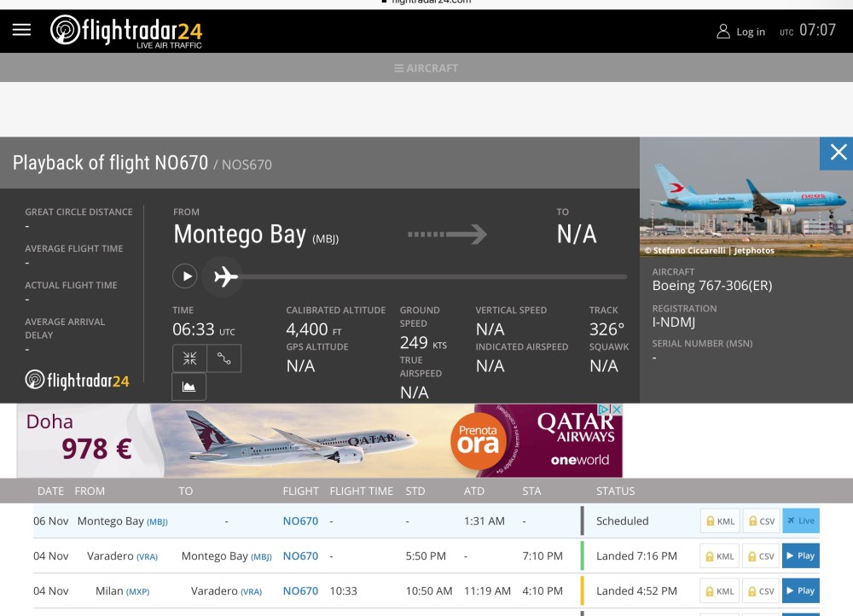Click the center-on-aircraft arrows icon
The width and height of the screenshot is (853, 616).
click(189, 358)
